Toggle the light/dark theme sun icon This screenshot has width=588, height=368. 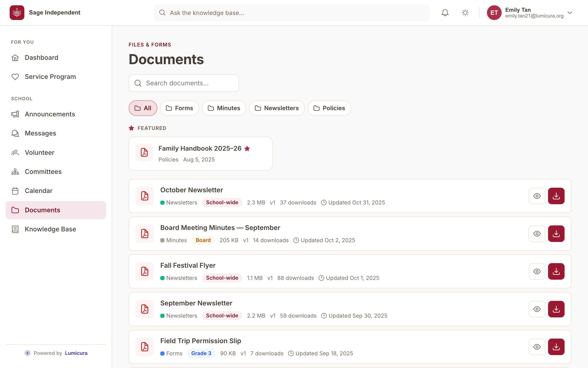465,13
